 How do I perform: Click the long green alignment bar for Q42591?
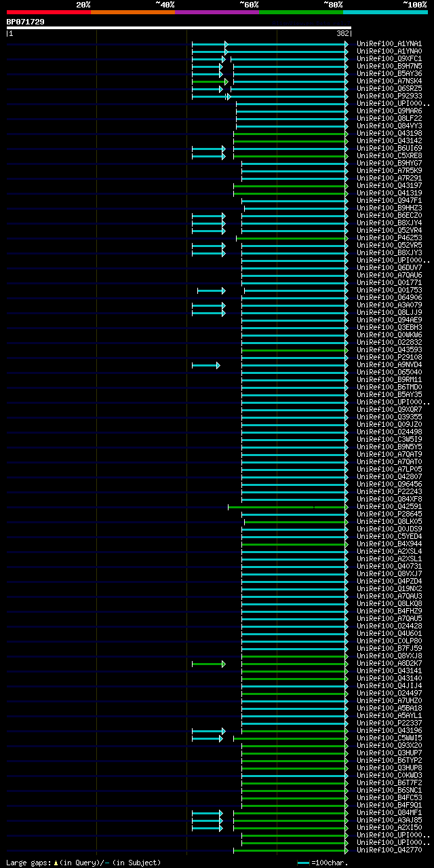[288, 507]
